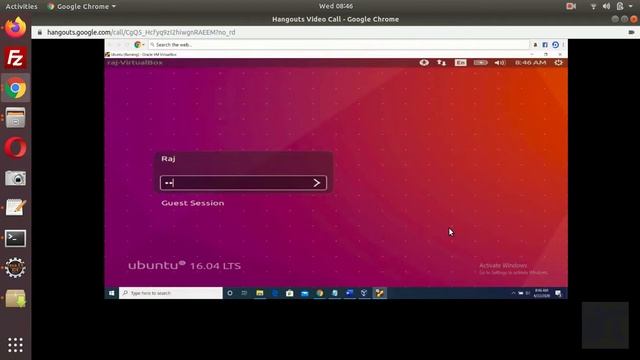The image size is (640, 360).
Task: Click the lock icon in address bar
Action: [x=40, y=32]
